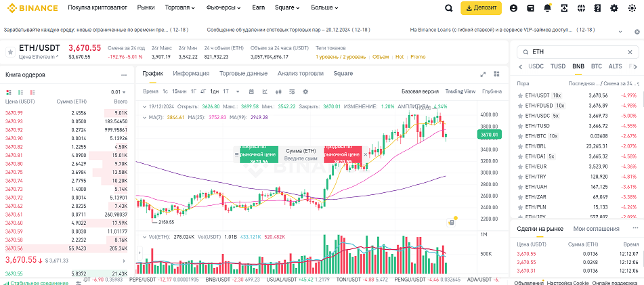The image size is (644, 285).
Task: Open the language globe icon
Action: [581, 8]
